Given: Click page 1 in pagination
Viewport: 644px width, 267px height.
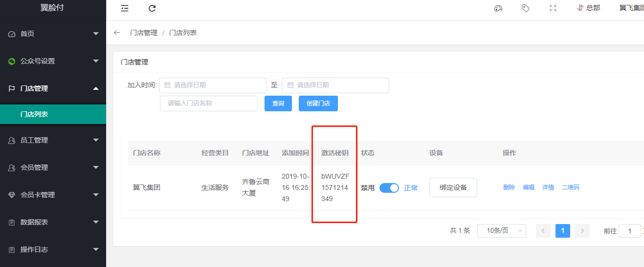Looking at the screenshot, I should pyautogui.click(x=563, y=231).
